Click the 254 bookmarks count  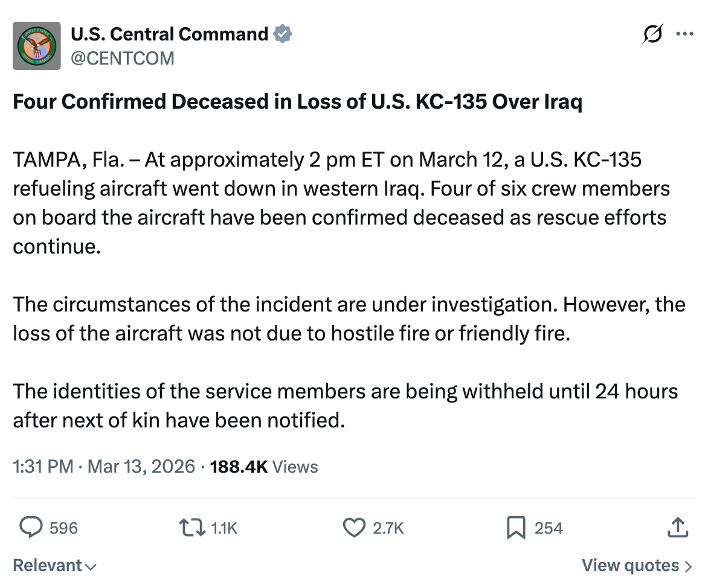pos(549,528)
